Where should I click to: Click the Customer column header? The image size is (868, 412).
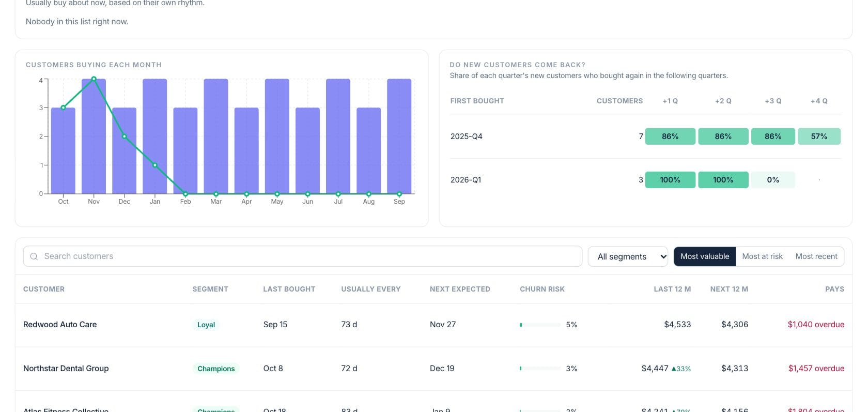pos(44,289)
